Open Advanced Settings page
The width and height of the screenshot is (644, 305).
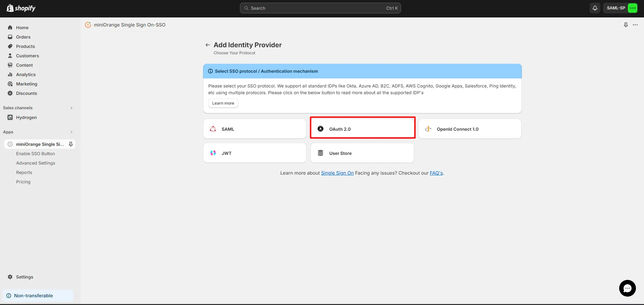(36, 163)
